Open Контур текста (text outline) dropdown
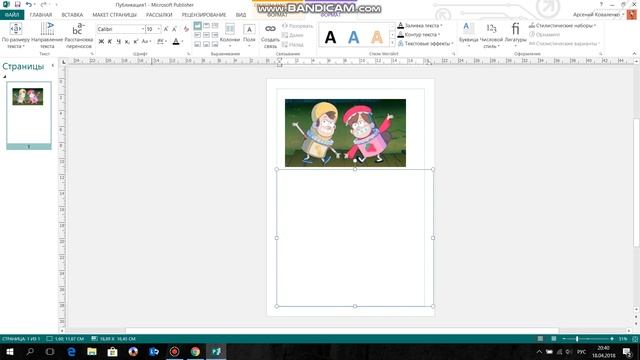This screenshot has width=640, height=360. pos(419,34)
